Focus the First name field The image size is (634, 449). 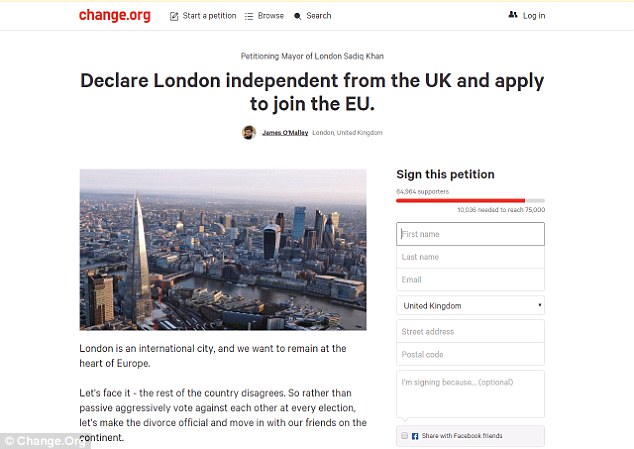point(470,234)
